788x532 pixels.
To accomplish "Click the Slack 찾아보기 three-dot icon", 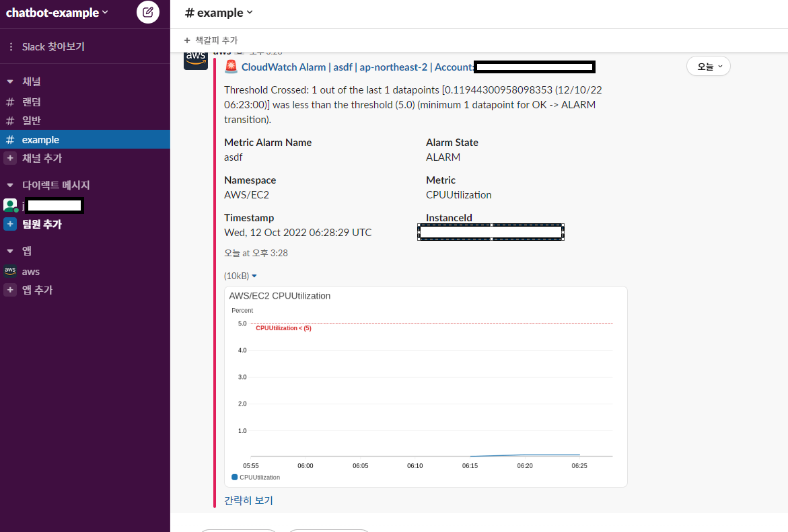I will point(11,46).
